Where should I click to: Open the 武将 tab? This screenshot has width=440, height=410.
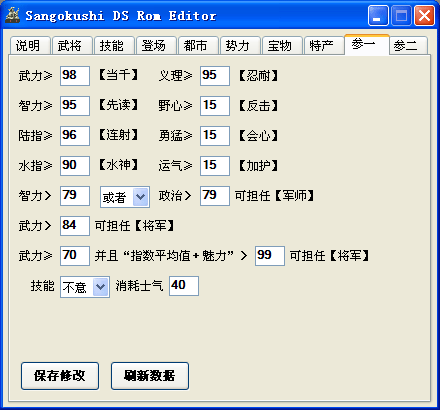[x=72, y=45]
